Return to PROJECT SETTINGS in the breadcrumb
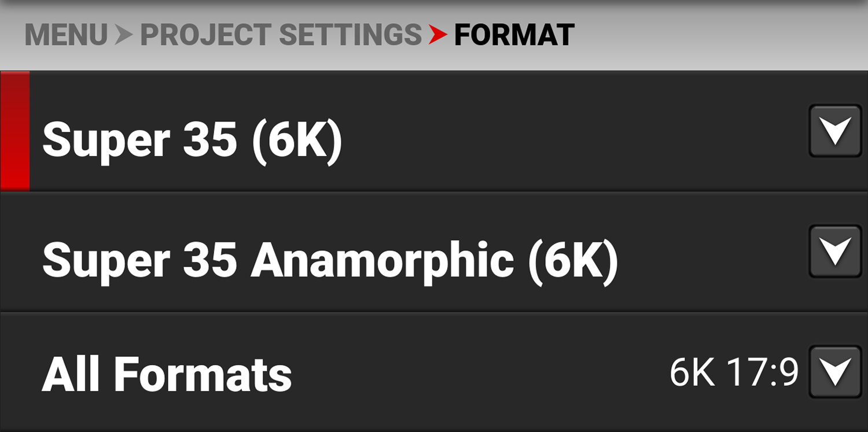868x432 pixels. tap(281, 35)
